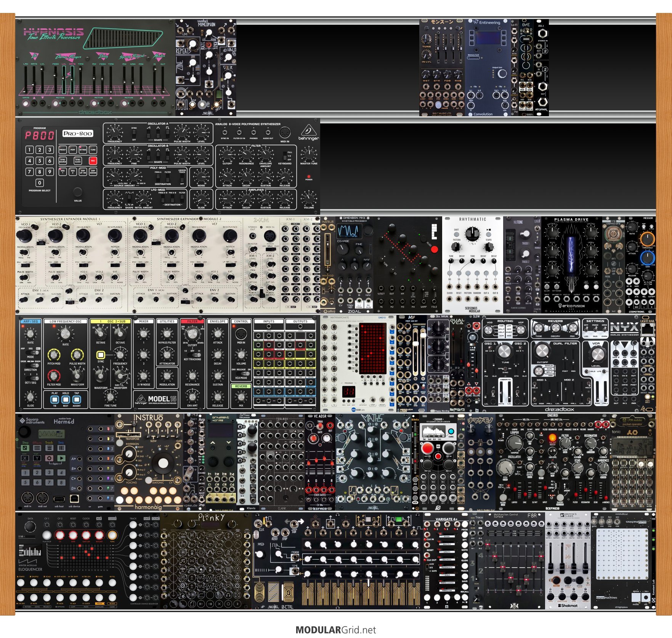672x638 pixels.
Task: Click keypad button 5 on the Pro-800
Action: click(x=40, y=161)
